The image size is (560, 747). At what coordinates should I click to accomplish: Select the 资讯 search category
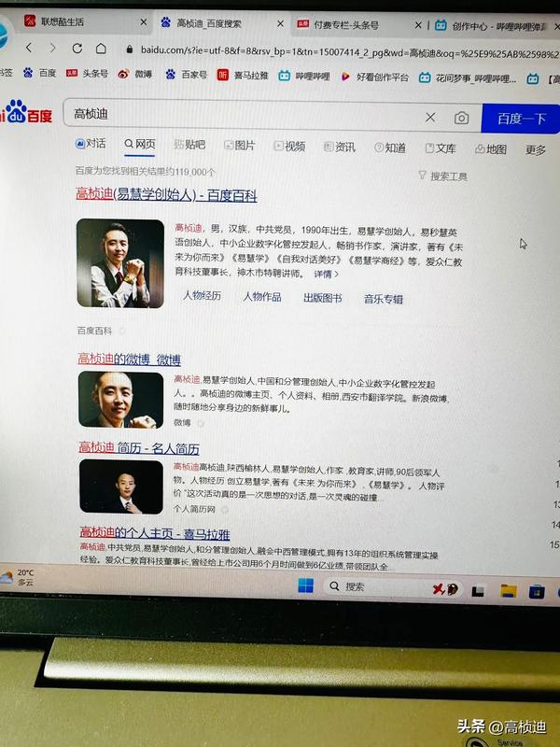340,148
